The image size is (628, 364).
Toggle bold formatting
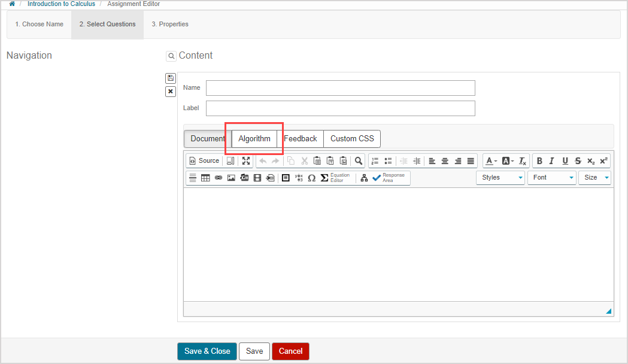[x=539, y=160]
